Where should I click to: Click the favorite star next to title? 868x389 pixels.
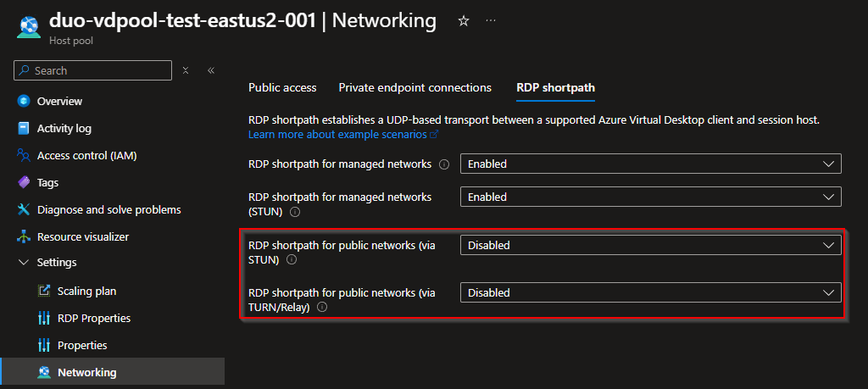[x=464, y=20]
